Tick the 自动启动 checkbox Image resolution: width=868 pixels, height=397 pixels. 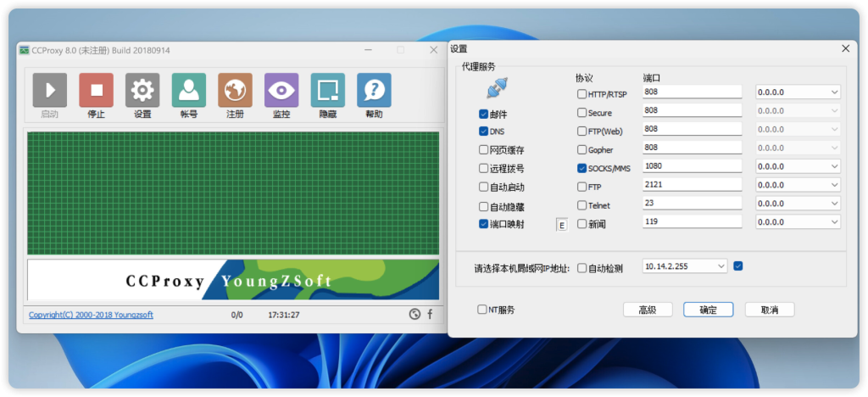pyautogui.click(x=483, y=187)
